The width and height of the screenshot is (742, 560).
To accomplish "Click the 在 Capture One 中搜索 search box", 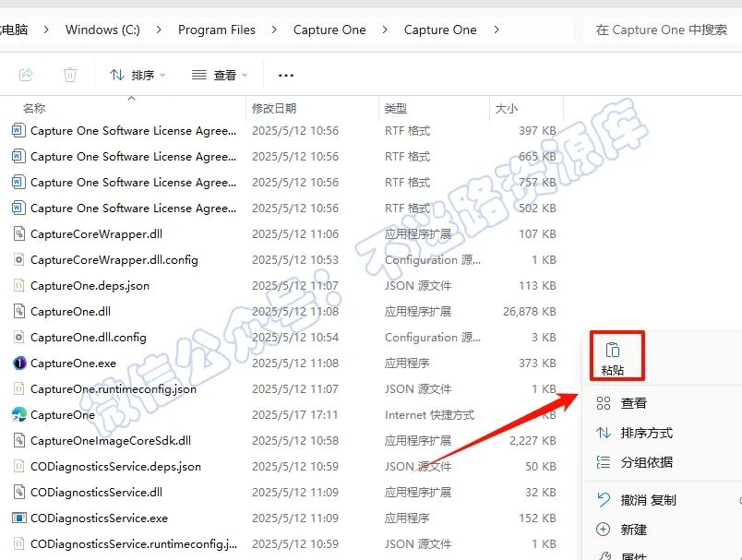I will (661, 30).
